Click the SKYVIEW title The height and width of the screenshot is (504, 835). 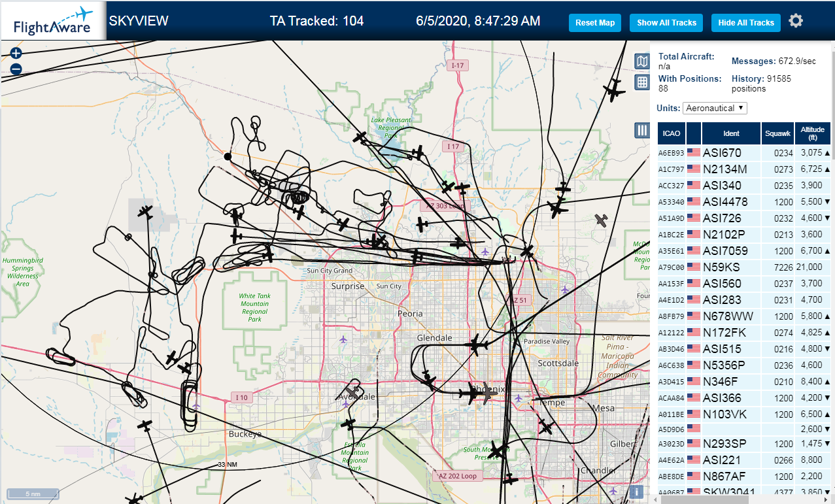(x=139, y=21)
